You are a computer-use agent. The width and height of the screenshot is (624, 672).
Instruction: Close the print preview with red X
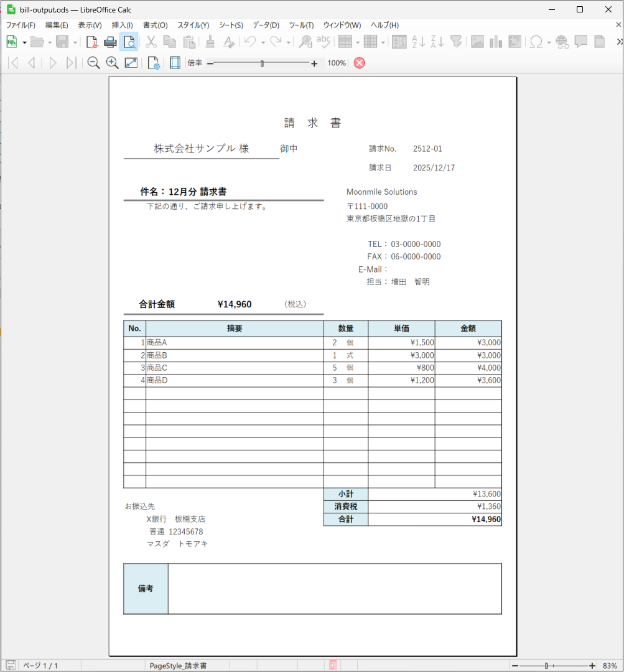click(360, 63)
